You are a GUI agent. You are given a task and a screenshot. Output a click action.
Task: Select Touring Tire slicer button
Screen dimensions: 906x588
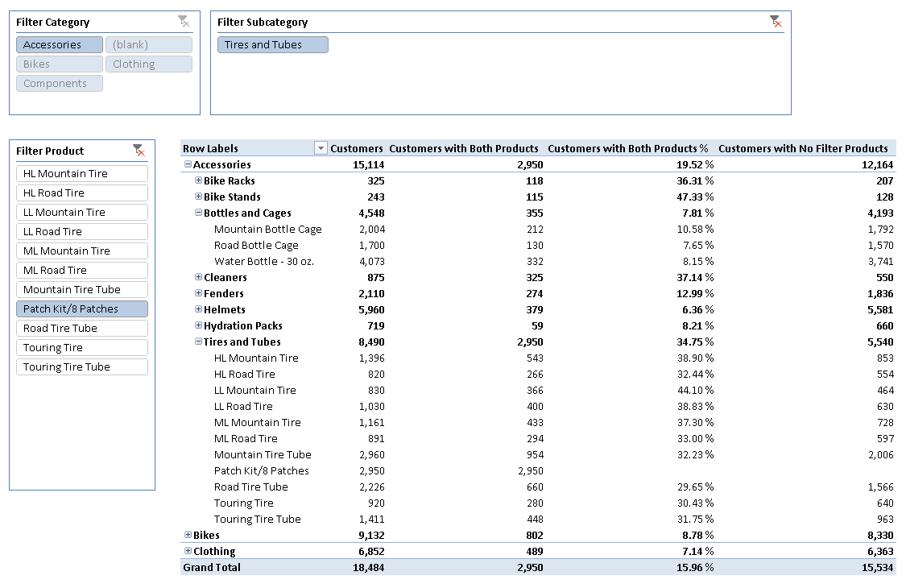pos(82,347)
